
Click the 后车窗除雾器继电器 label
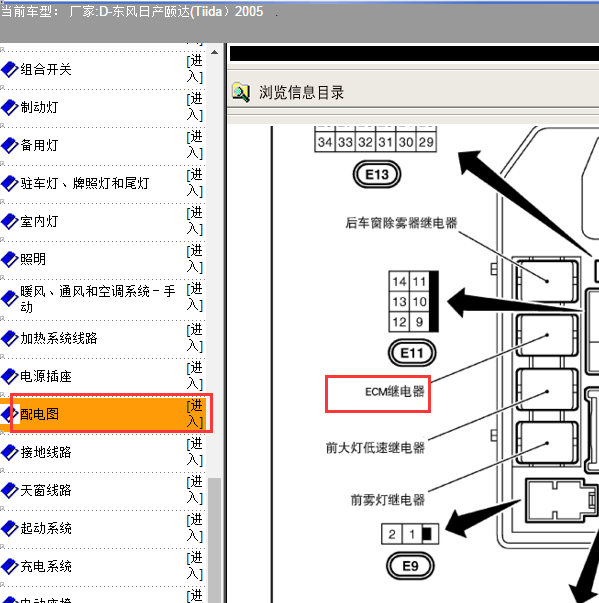(401, 223)
